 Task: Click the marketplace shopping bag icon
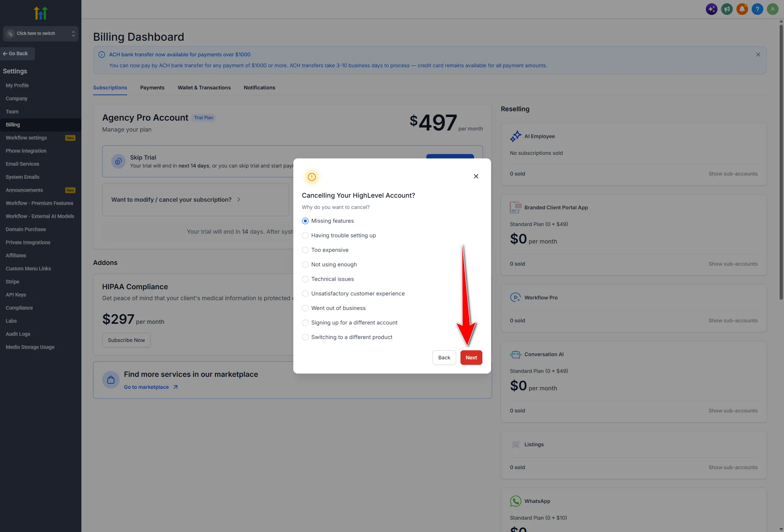coord(111,380)
